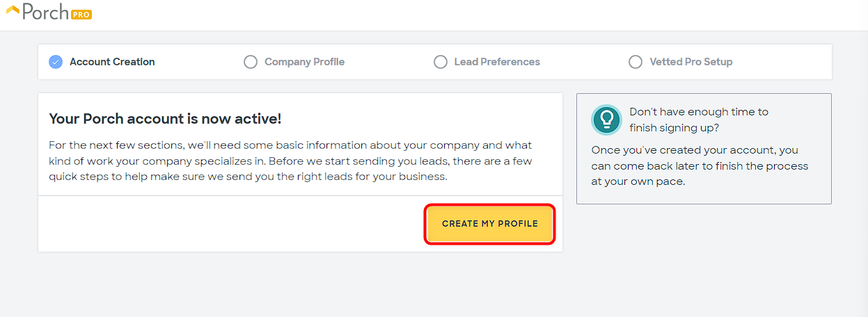
Task: Click the "Your Porch account is now active!" heading
Action: pyautogui.click(x=165, y=119)
